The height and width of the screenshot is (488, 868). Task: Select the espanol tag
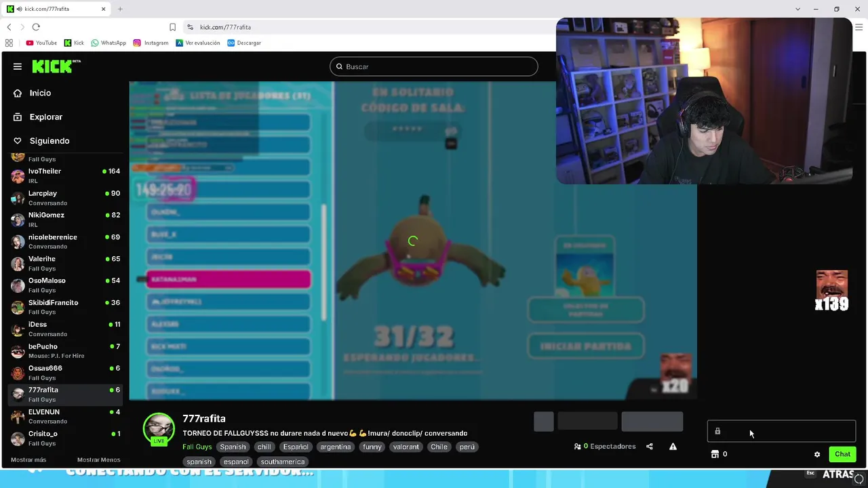pyautogui.click(x=236, y=462)
